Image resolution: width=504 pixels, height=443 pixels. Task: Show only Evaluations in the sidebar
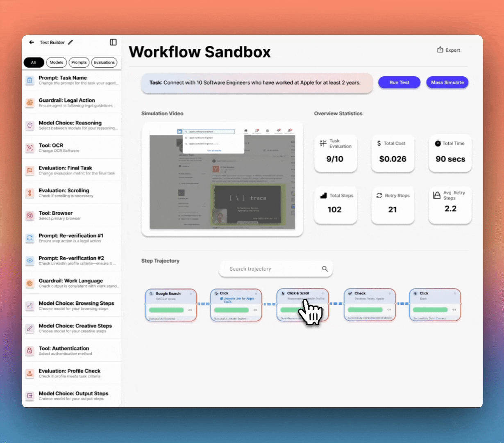[x=104, y=62]
